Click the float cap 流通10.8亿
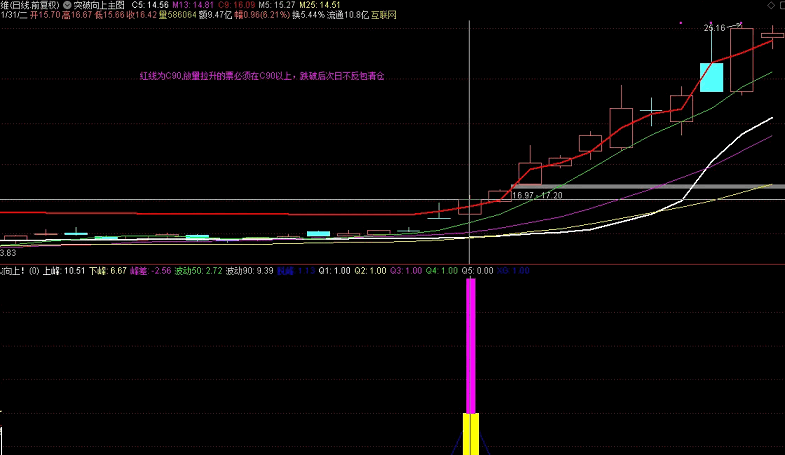The width and height of the screenshot is (785, 455). (x=348, y=15)
